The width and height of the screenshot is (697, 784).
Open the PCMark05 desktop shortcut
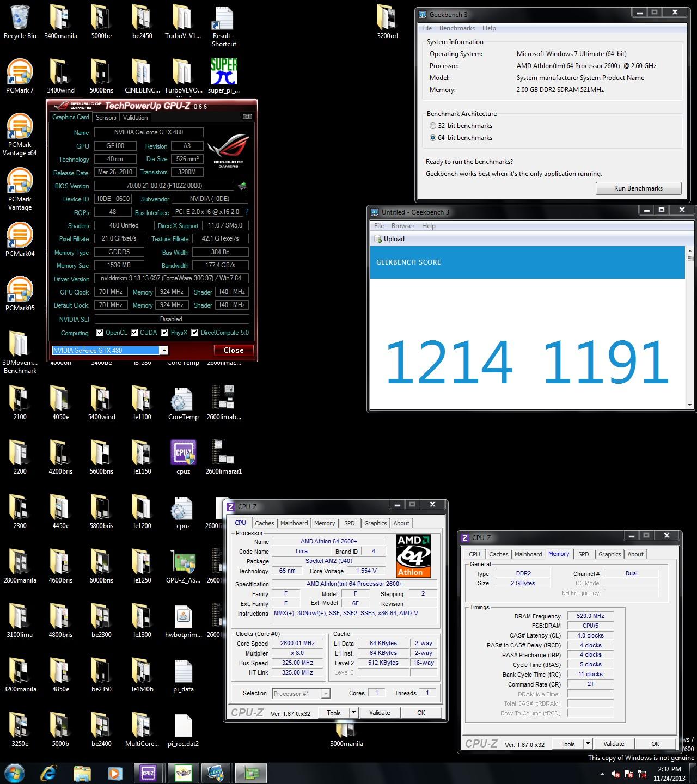pyautogui.click(x=20, y=295)
